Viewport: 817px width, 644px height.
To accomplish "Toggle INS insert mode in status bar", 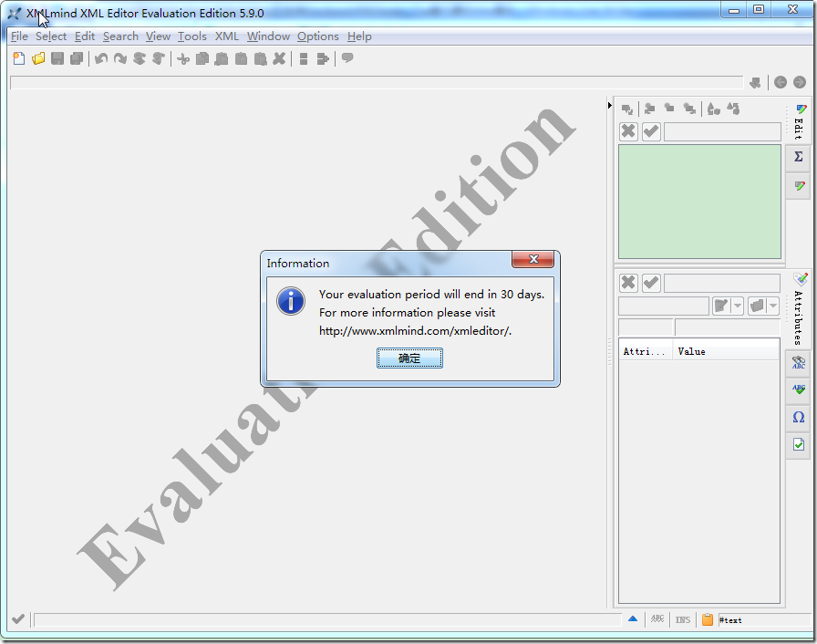I will coord(683,619).
